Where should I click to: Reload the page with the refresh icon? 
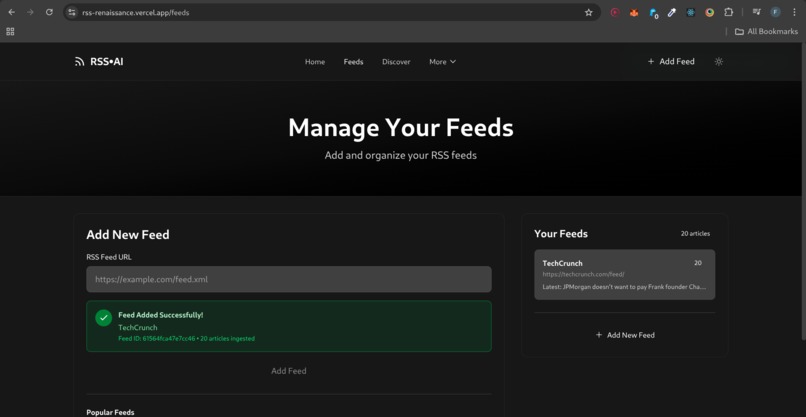[x=49, y=12]
